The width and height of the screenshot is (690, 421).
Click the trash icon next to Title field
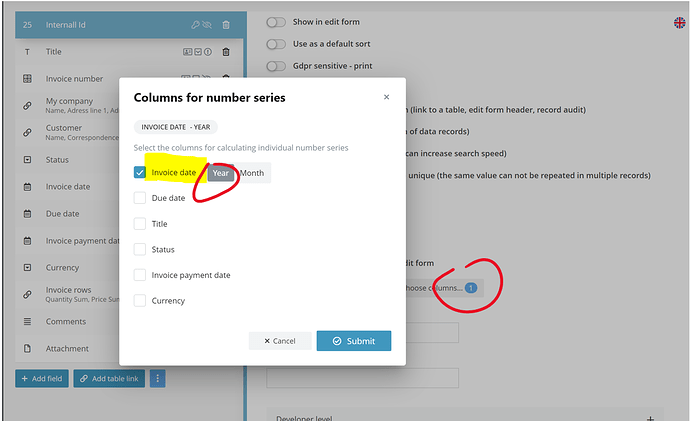coord(226,52)
